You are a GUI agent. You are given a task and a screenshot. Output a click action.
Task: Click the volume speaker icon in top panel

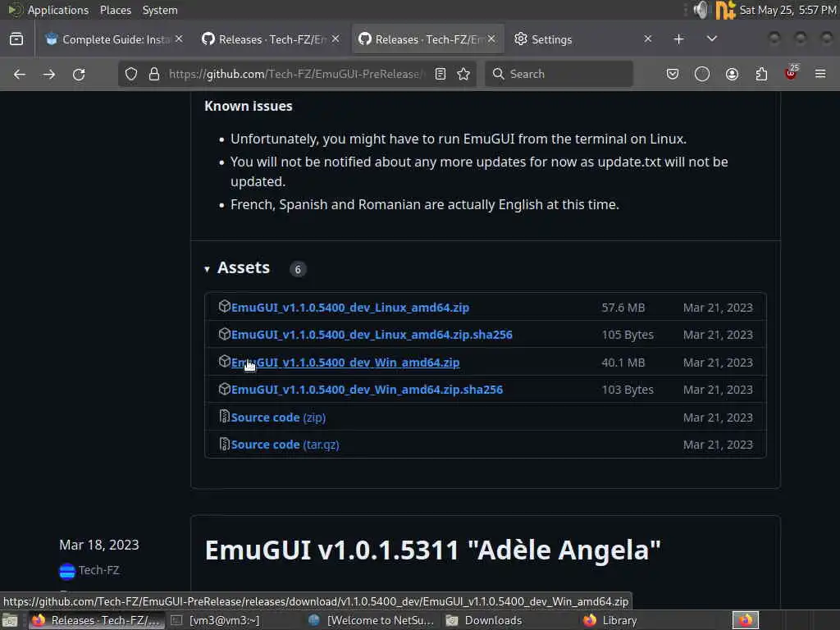(701, 10)
